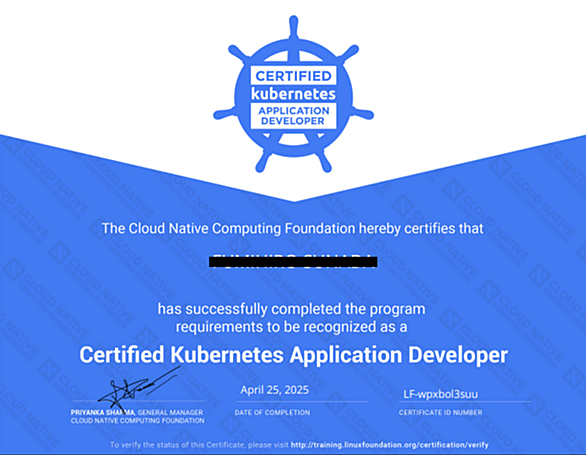Click "has successfully completed the program" line
This screenshot has width=586, height=455.
coord(292,309)
